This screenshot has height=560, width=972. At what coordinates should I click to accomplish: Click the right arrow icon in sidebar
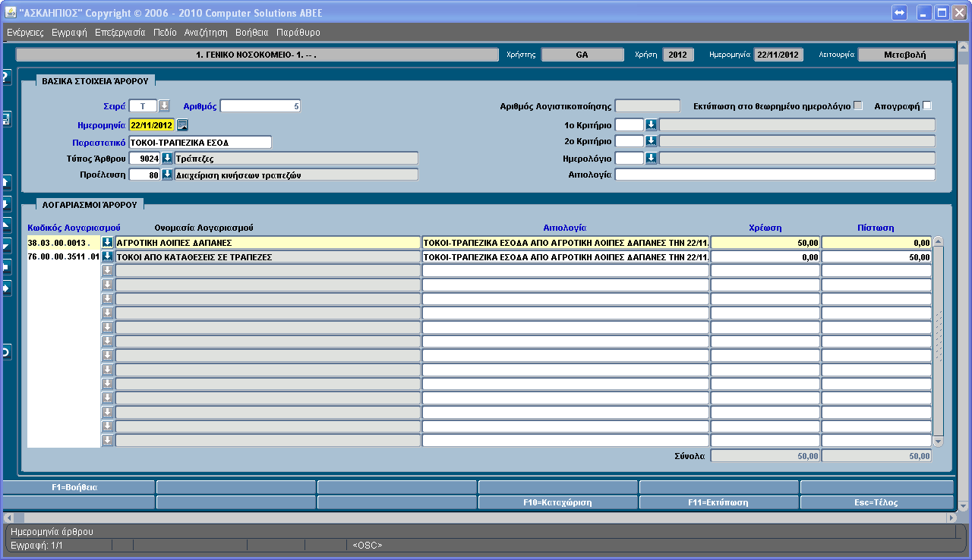click(5, 288)
